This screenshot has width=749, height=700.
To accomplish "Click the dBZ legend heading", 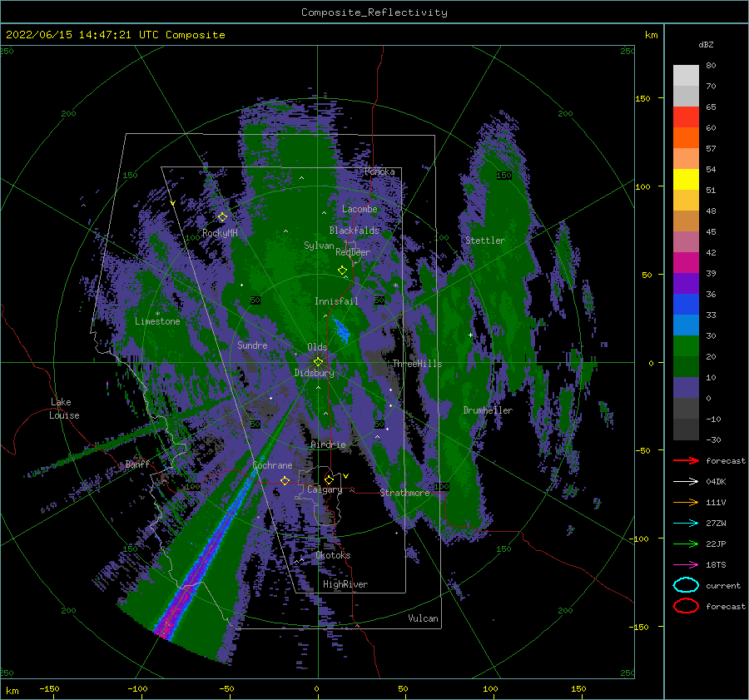I will pyautogui.click(x=706, y=45).
